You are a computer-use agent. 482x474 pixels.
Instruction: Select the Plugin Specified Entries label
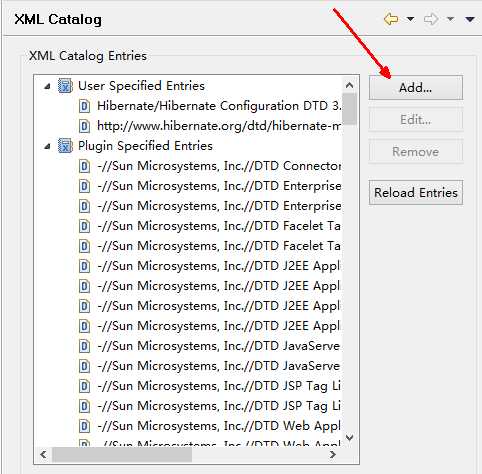(145, 146)
